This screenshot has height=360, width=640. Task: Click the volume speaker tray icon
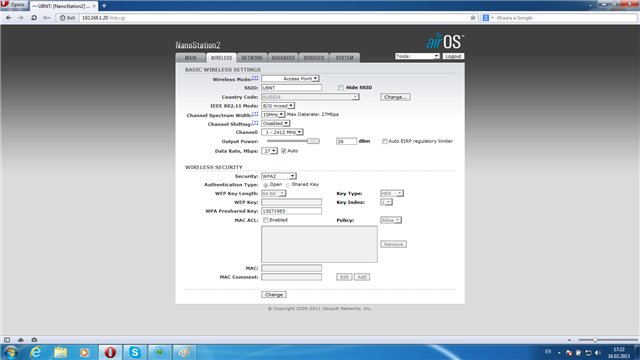coord(598,353)
